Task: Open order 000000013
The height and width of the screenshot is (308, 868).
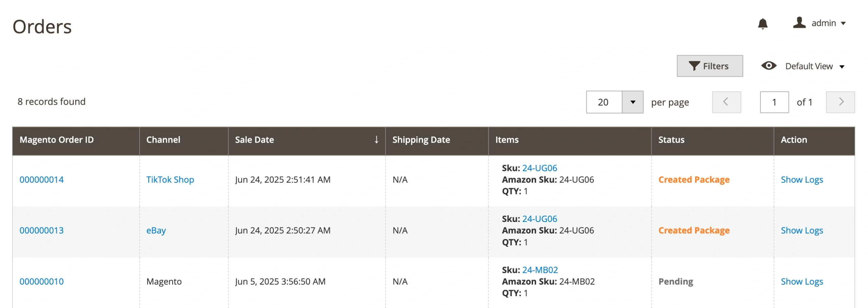Action: click(x=41, y=230)
